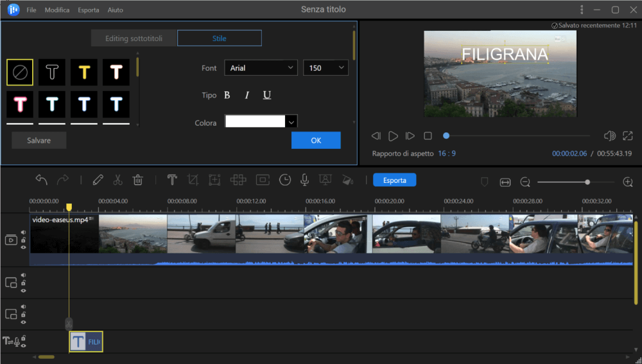Click the freeze frame rectangle icon
This screenshot has width=642, height=364.
coord(263,180)
